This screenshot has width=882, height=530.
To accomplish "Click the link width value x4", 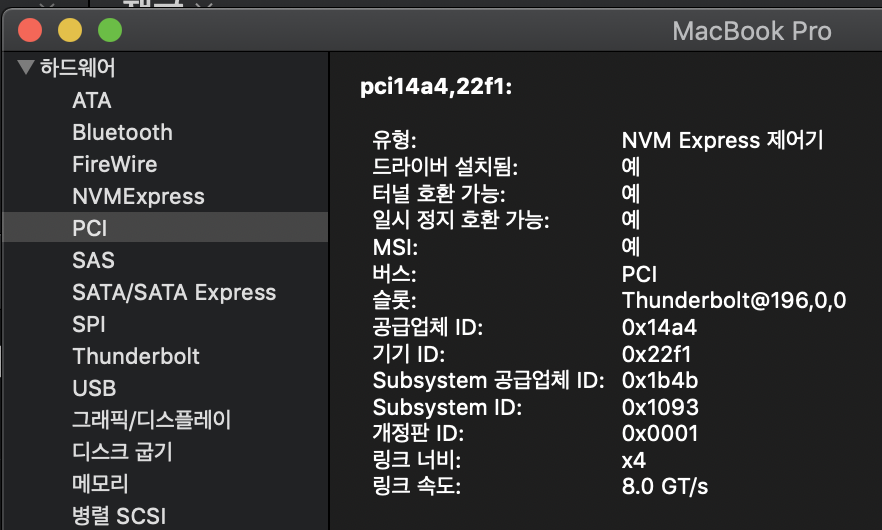I will [633, 461].
